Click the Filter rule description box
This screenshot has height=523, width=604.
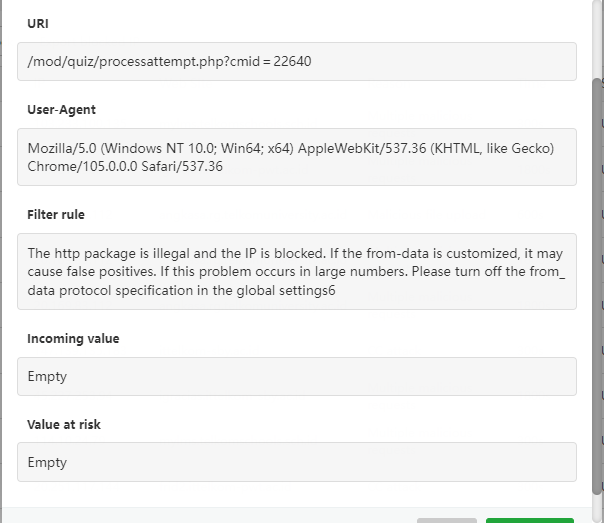pyautogui.click(x=297, y=271)
